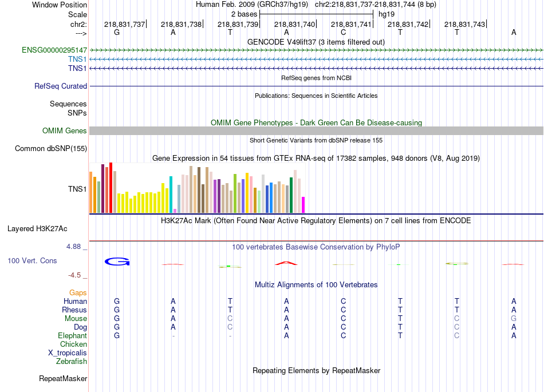Click the Rhesus species label
The height and width of the screenshot is (392, 544).
74,310
